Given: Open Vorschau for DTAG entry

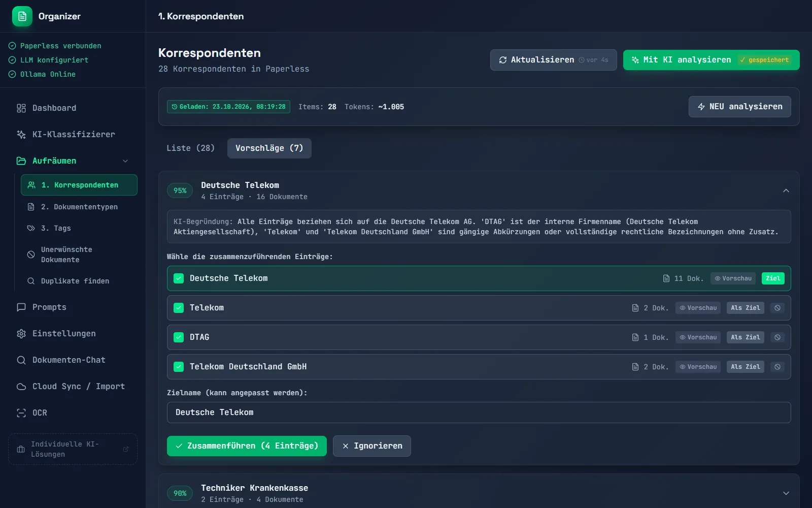Looking at the screenshot, I should coord(698,337).
